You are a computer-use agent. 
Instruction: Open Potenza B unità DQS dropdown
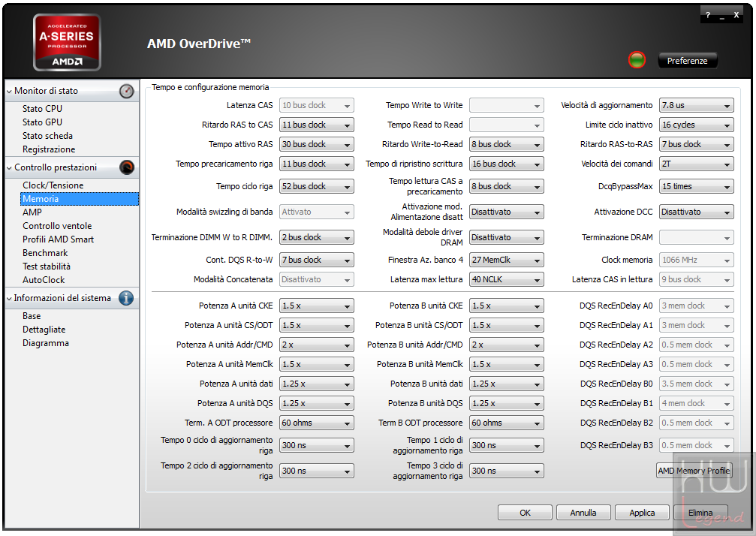pyautogui.click(x=506, y=403)
